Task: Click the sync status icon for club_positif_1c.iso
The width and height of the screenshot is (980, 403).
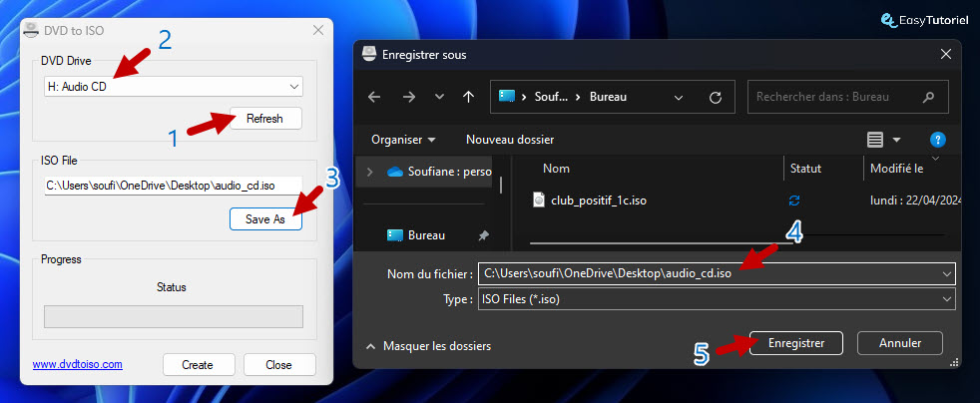Action: pyautogui.click(x=794, y=201)
